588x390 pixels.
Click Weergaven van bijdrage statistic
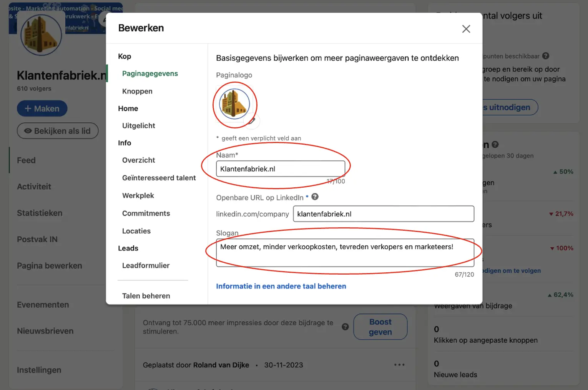tap(473, 306)
